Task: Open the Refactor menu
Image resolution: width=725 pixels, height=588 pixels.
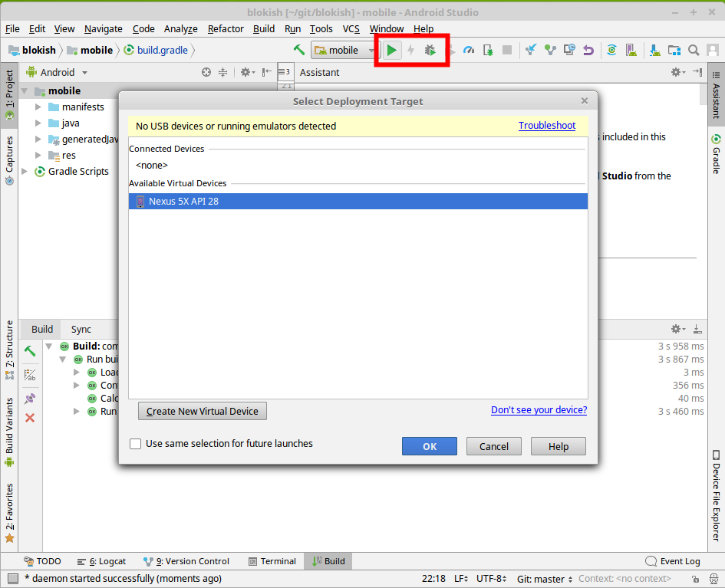Action: coord(226,28)
